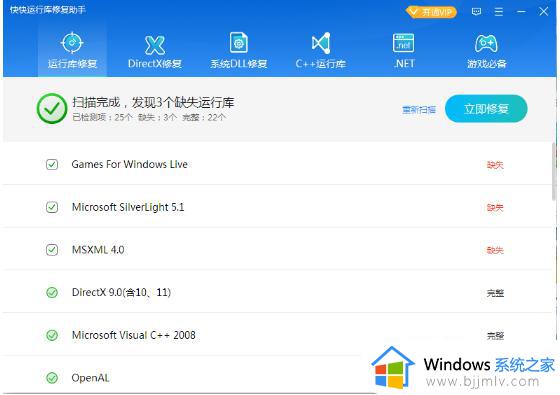This screenshot has height=395, width=560.
Task: Uncheck Games For Windows Live checkbox
Action: (52, 164)
